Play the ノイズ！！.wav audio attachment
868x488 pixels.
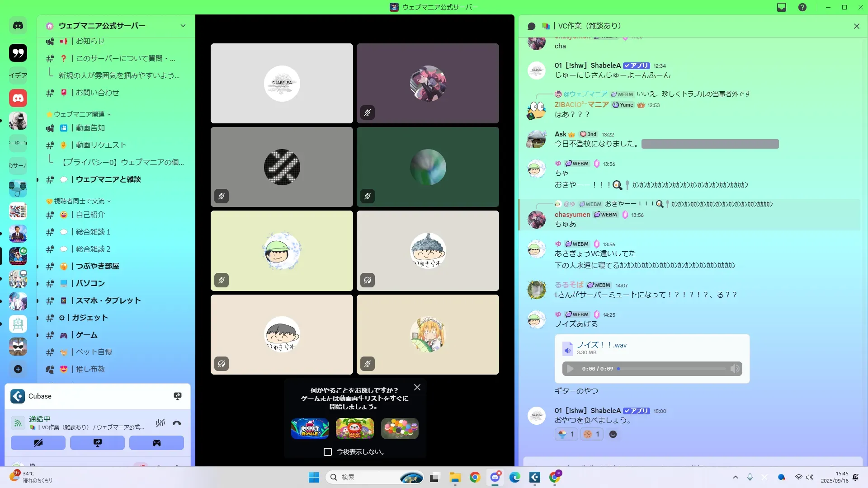[570, 369]
